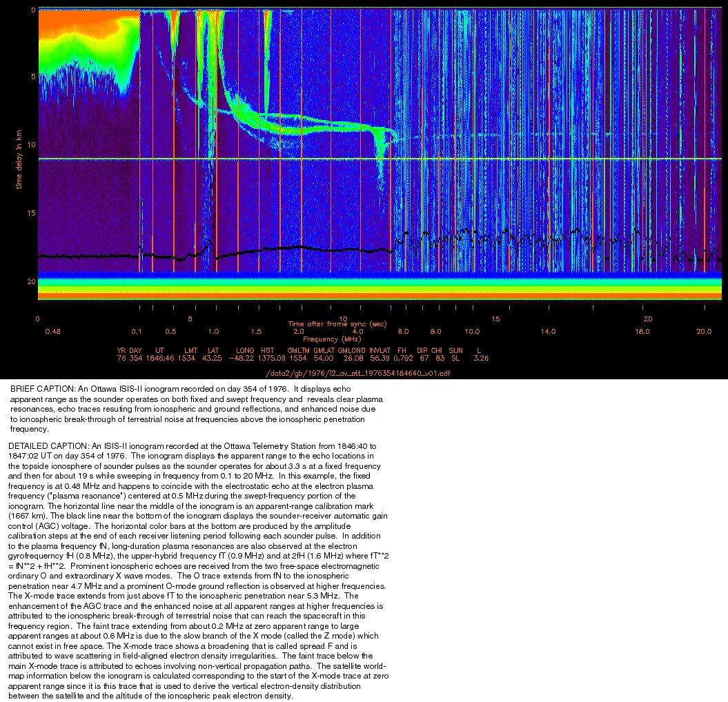728x702 pixels.
Task: Select the 0.1 frequency tick label
Action: point(137,331)
